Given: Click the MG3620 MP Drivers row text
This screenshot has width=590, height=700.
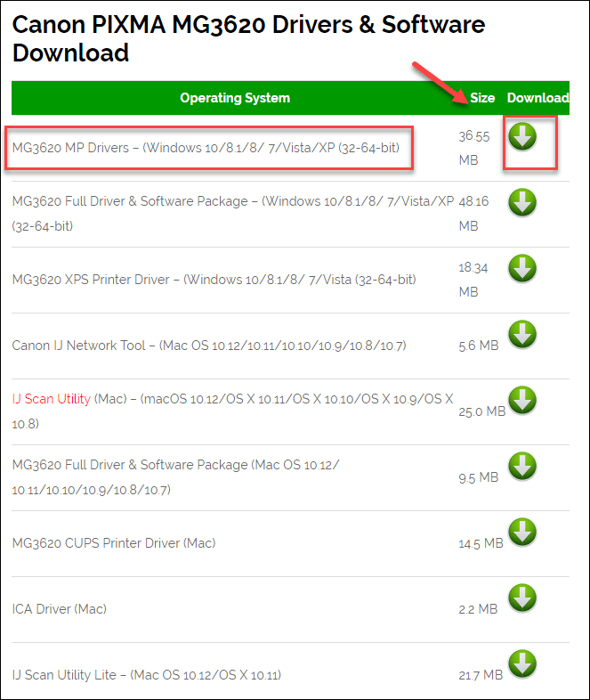Looking at the screenshot, I should pyautogui.click(x=206, y=148).
